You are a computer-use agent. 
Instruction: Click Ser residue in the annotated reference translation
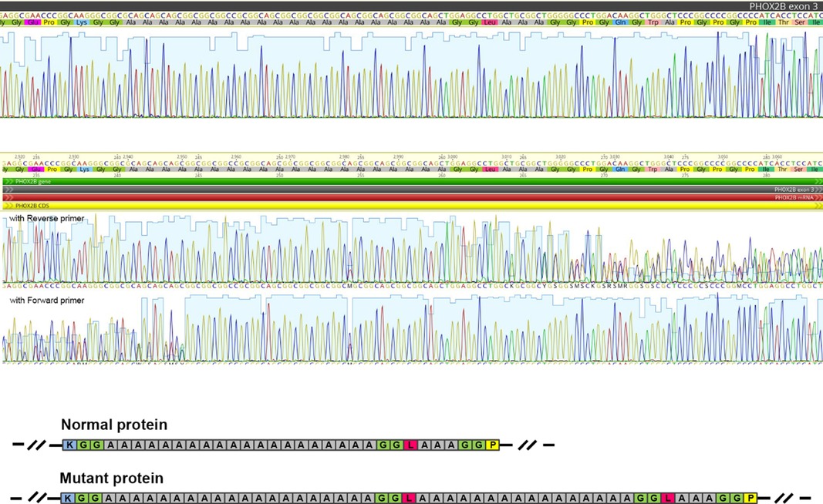799,170
